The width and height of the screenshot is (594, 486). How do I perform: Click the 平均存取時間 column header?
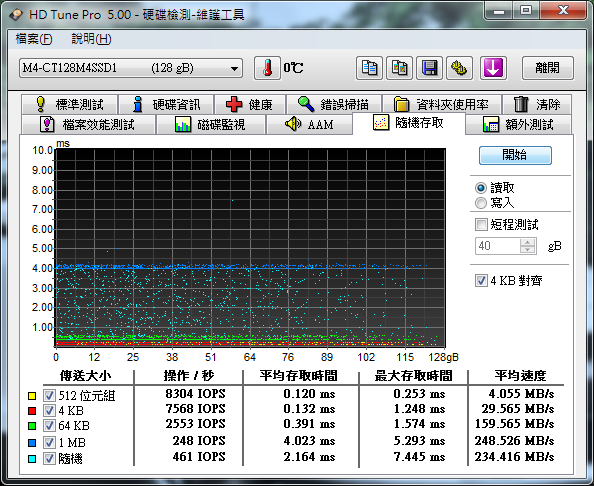pyautogui.click(x=299, y=375)
